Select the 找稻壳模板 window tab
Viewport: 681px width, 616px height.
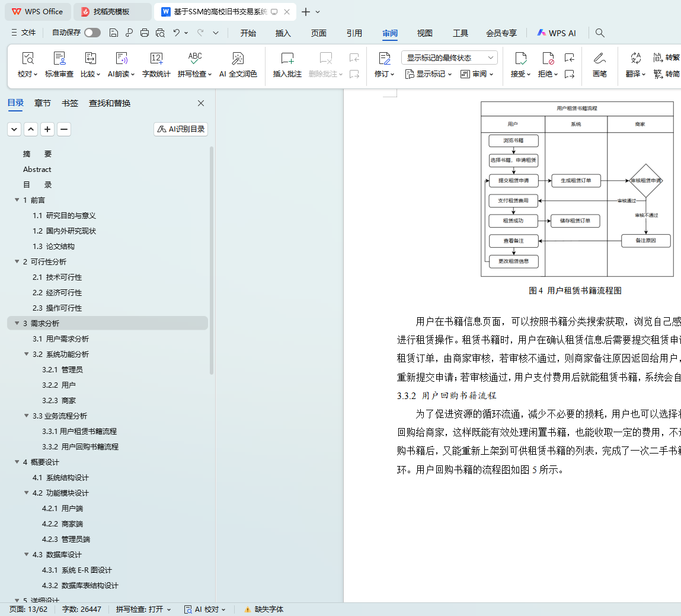tap(111, 12)
